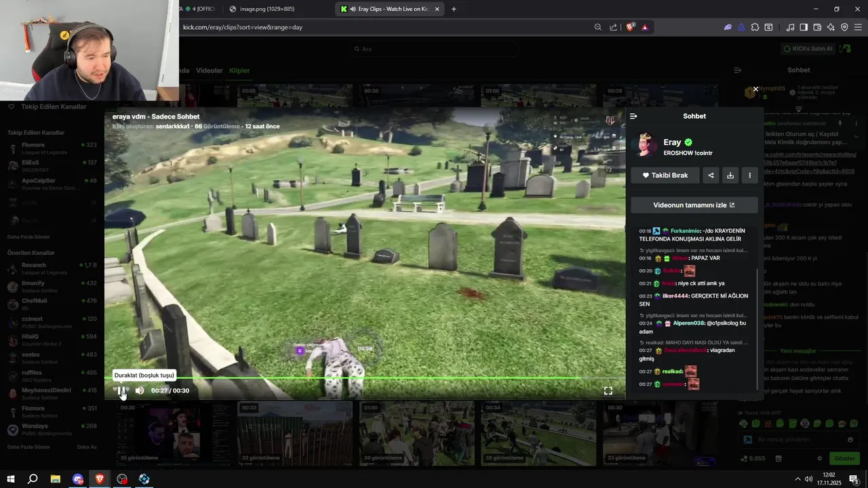Open the music note playlist icon
Screen dimensions: 868x488
(x=790, y=28)
